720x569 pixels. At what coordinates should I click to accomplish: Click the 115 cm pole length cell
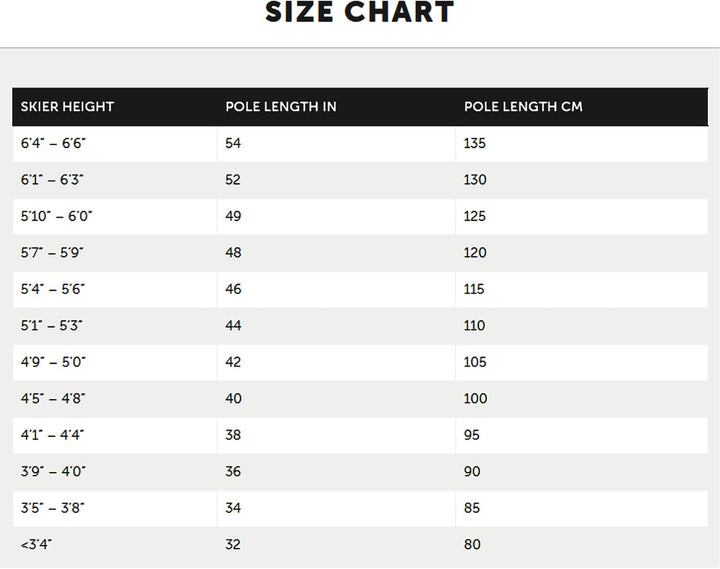tap(474, 289)
